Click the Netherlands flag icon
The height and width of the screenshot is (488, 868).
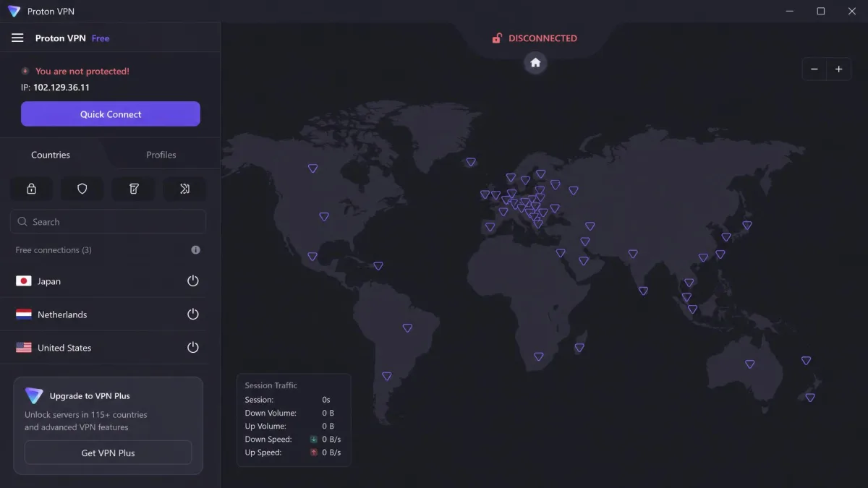(x=24, y=314)
